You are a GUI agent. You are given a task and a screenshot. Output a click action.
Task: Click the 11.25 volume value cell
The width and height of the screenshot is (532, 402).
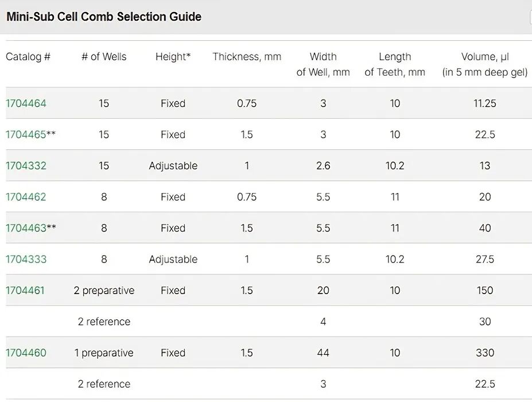[x=485, y=103]
